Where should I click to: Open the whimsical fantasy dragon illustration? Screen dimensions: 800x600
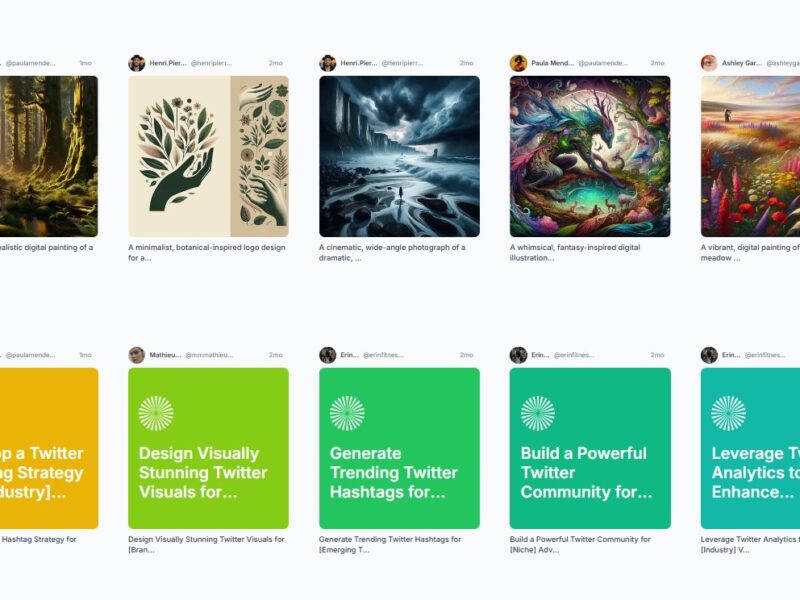590,156
